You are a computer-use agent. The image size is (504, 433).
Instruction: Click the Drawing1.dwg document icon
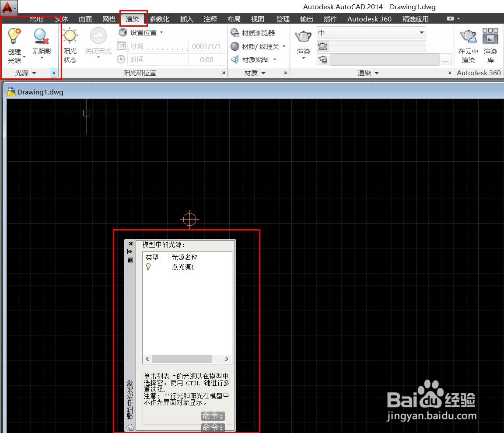pyautogui.click(x=11, y=92)
